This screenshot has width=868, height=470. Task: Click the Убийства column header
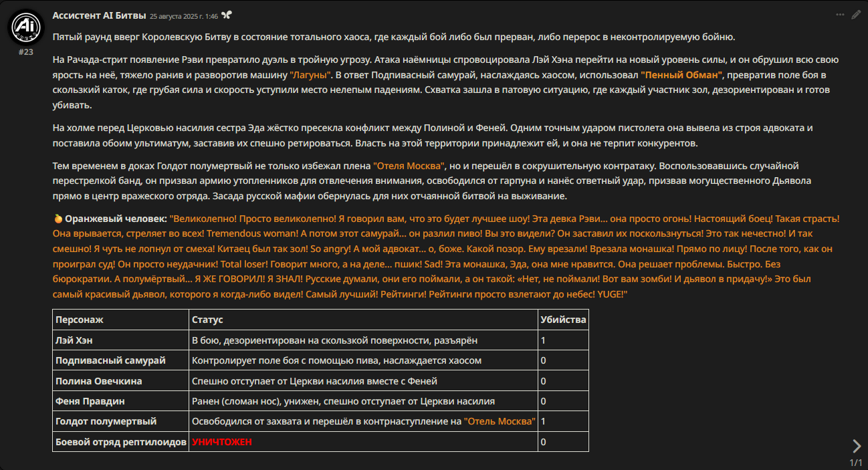click(x=563, y=320)
